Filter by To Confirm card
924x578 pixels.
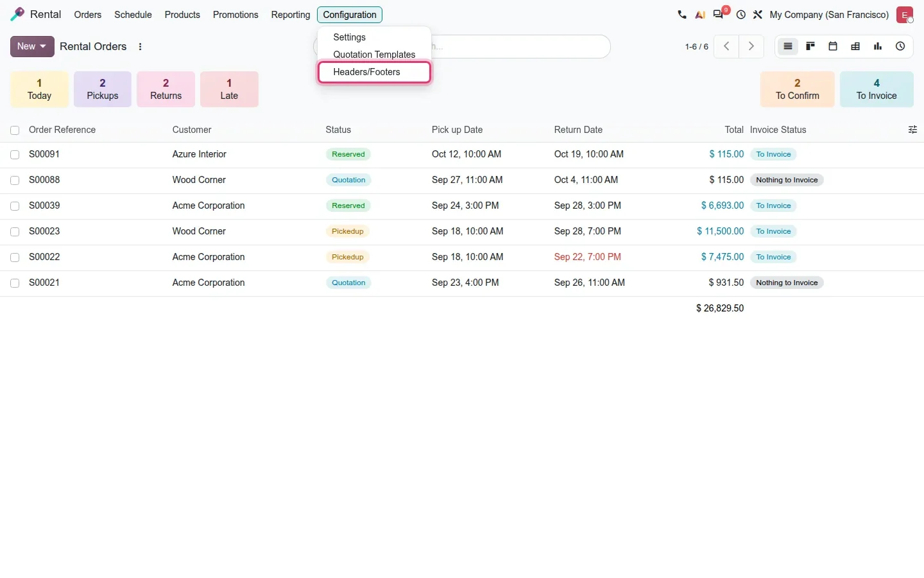[798, 89]
